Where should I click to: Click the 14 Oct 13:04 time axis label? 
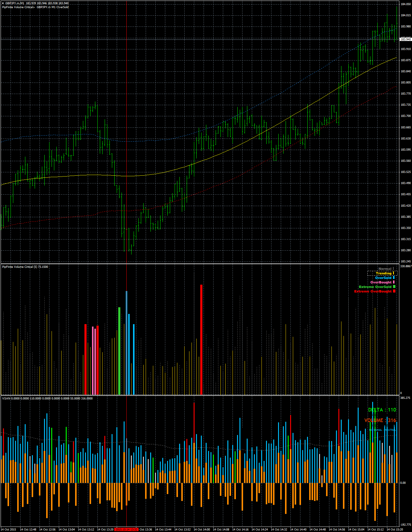67,529
